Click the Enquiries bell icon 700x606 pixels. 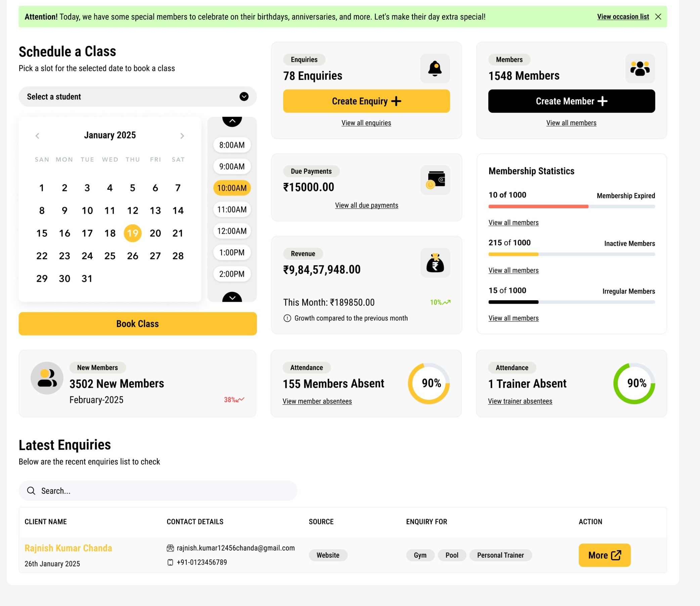pos(435,68)
